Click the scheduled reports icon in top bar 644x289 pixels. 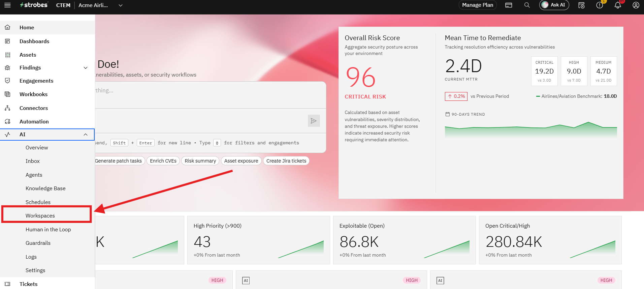[x=581, y=5]
